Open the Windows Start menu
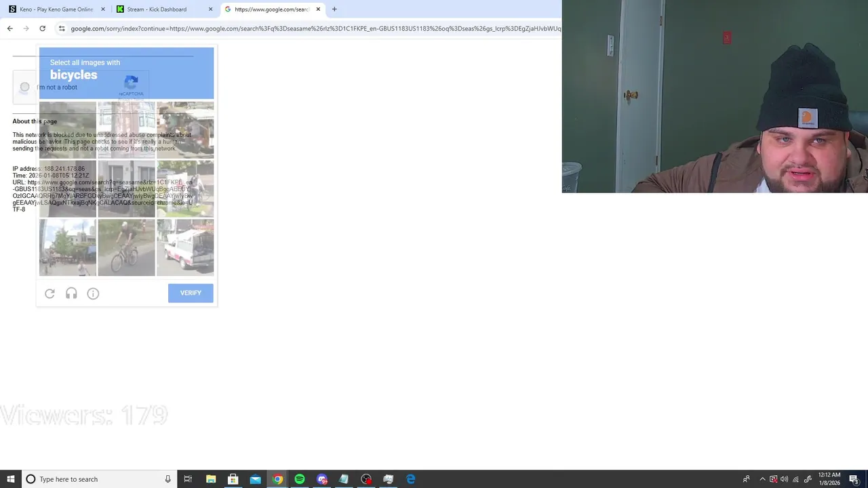 (x=10, y=479)
